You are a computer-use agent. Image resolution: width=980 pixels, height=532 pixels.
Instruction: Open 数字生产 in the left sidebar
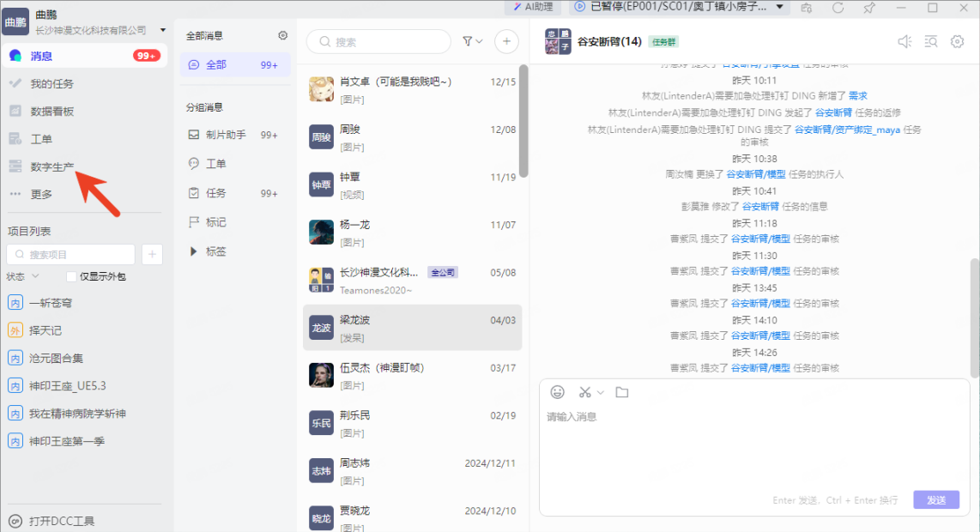tap(51, 166)
